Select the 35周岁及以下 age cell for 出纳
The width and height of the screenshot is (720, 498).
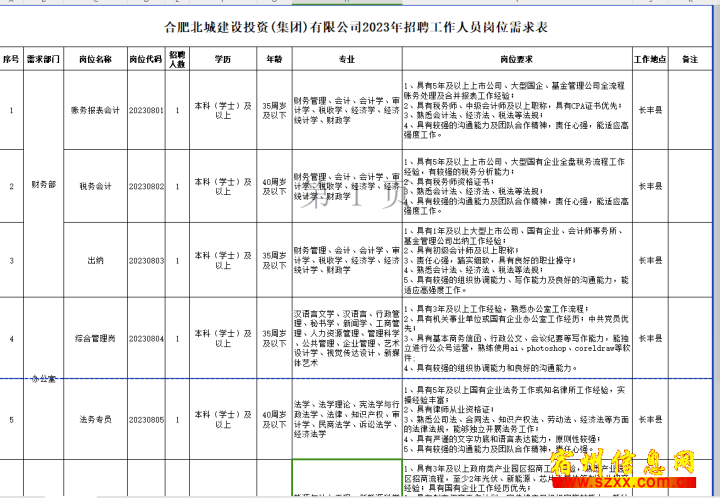275,260
